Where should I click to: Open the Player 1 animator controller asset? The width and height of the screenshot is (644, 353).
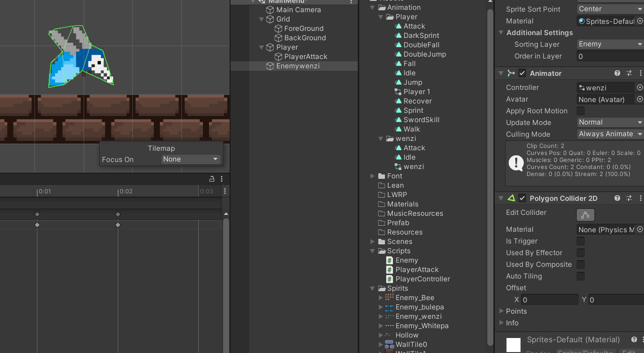tap(398, 92)
